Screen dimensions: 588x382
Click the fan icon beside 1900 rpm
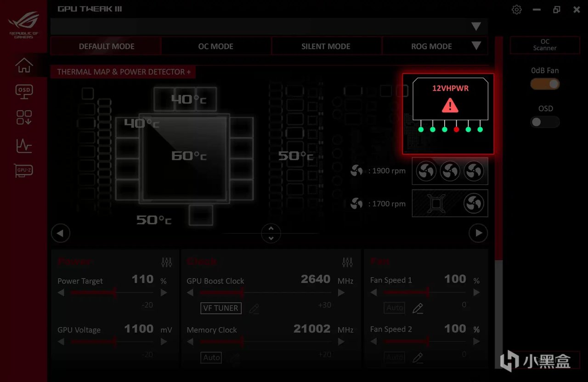[356, 171]
